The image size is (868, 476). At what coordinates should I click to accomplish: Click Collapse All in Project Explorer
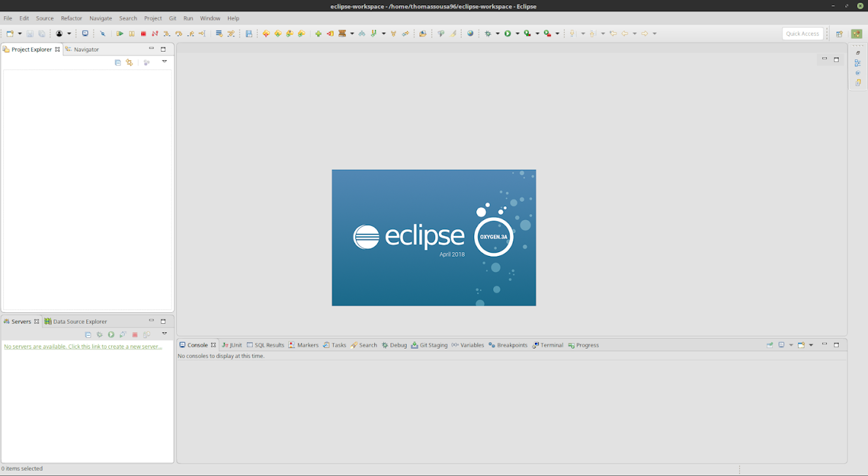point(118,63)
